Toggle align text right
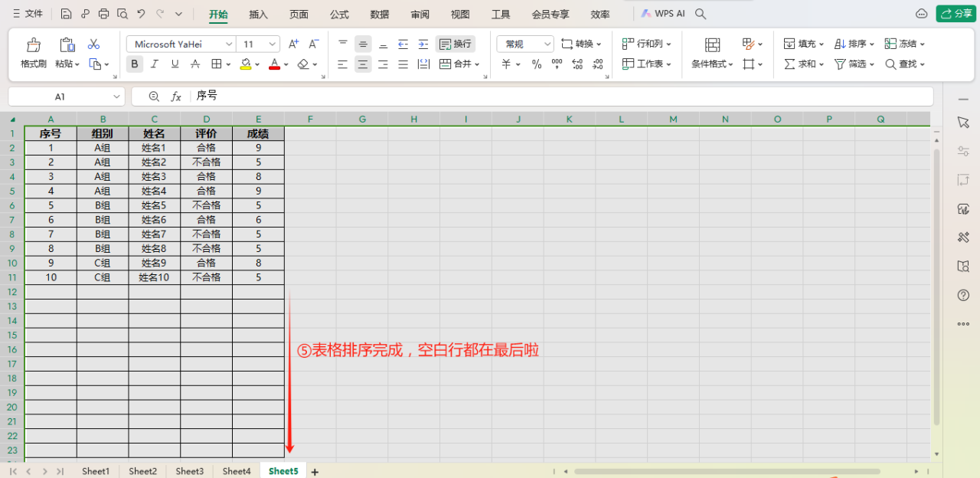 (x=383, y=64)
